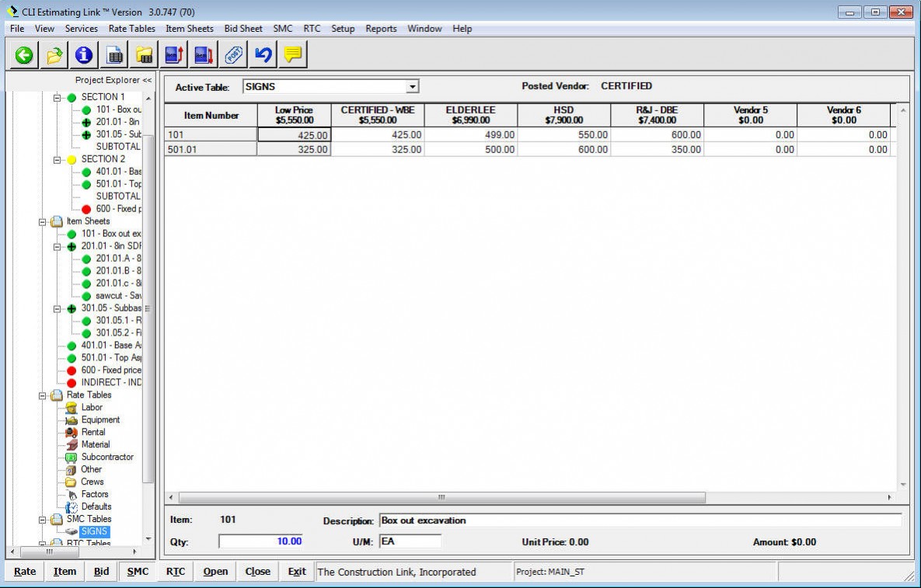
Task: Click the RTC button in bottom bar
Action: point(176,572)
